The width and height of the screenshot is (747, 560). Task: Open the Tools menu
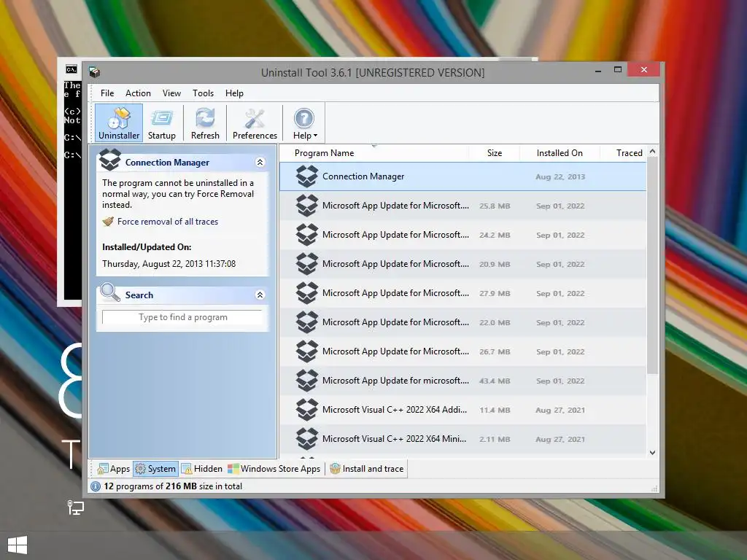[x=203, y=93]
